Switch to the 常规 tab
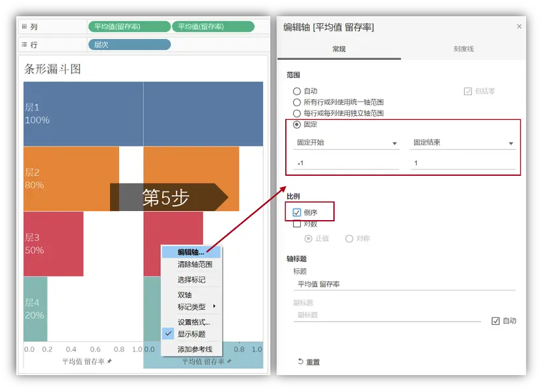This screenshot has width=543, height=392. 339,49
